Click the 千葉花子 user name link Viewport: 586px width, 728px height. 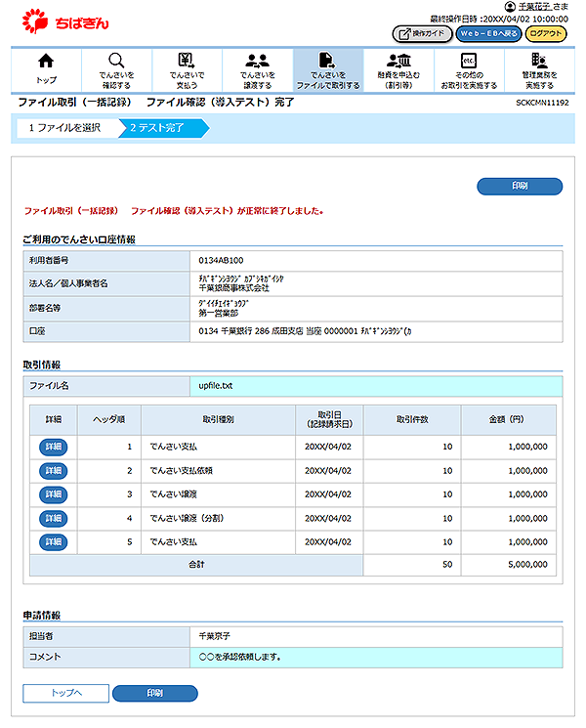click(x=534, y=7)
